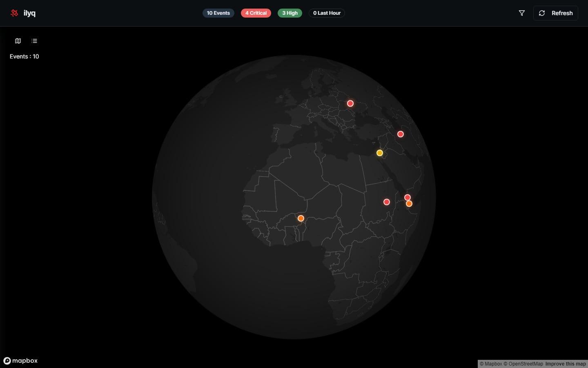
Task: Select the 3 High badge
Action: [x=290, y=13]
